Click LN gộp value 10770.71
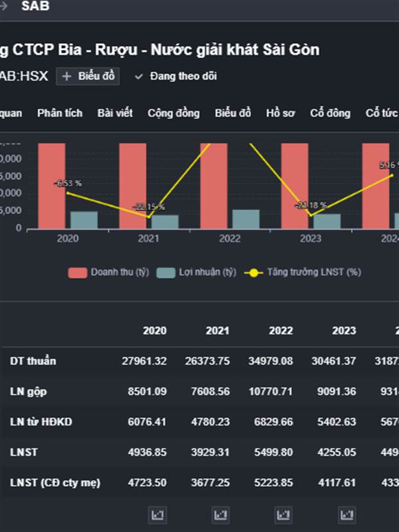 [x=271, y=392]
